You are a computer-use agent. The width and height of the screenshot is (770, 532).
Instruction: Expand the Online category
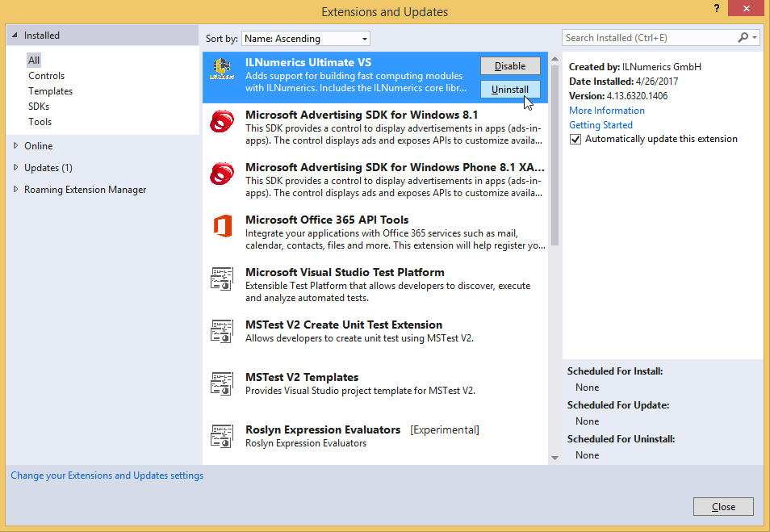[x=15, y=145]
